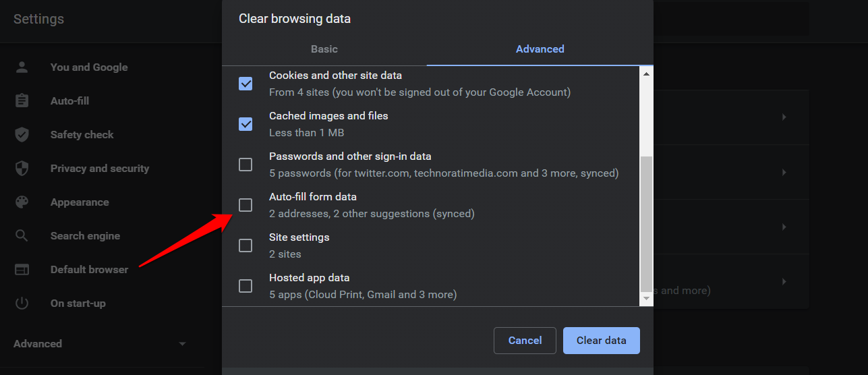Click the Appearance palette icon

(x=22, y=202)
